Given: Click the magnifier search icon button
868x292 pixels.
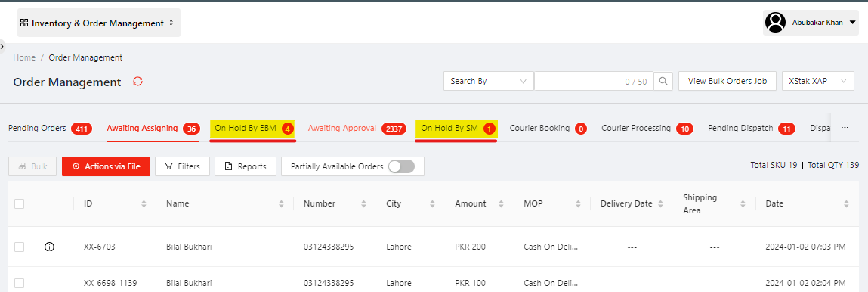Looking at the screenshot, I should click(663, 81).
